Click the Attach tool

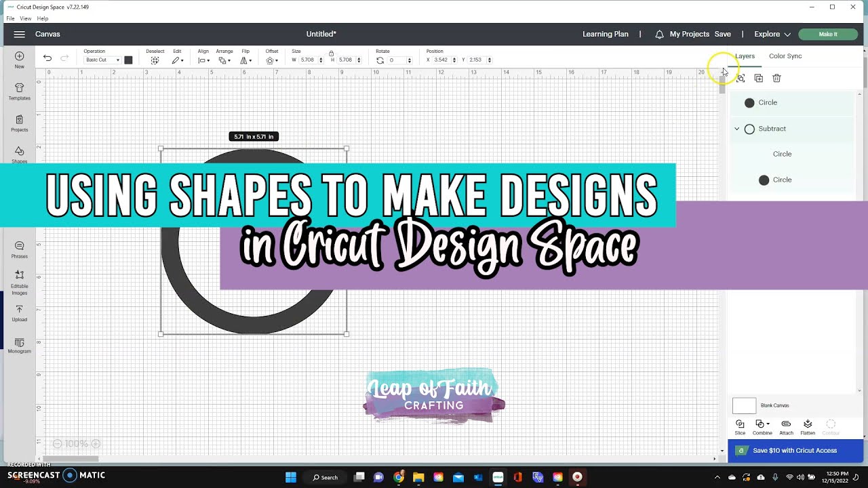786,427
